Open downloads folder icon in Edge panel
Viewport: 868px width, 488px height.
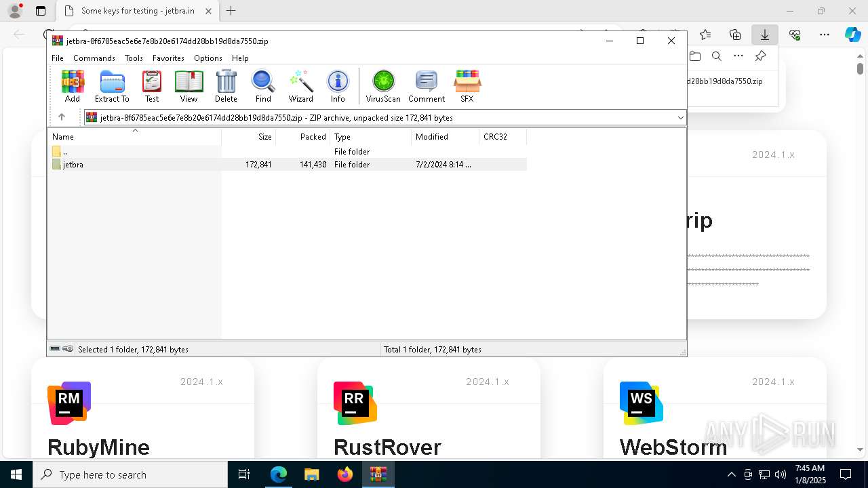tap(695, 56)
